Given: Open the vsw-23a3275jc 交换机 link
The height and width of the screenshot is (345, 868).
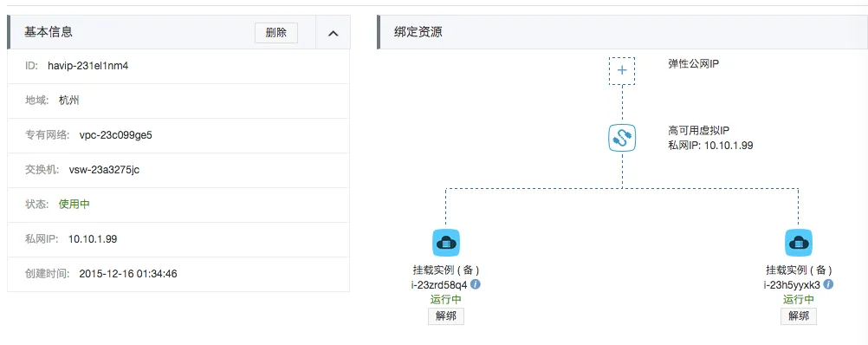Looking at the screenshot, I should pyautogui.click(x=104, y=170).
